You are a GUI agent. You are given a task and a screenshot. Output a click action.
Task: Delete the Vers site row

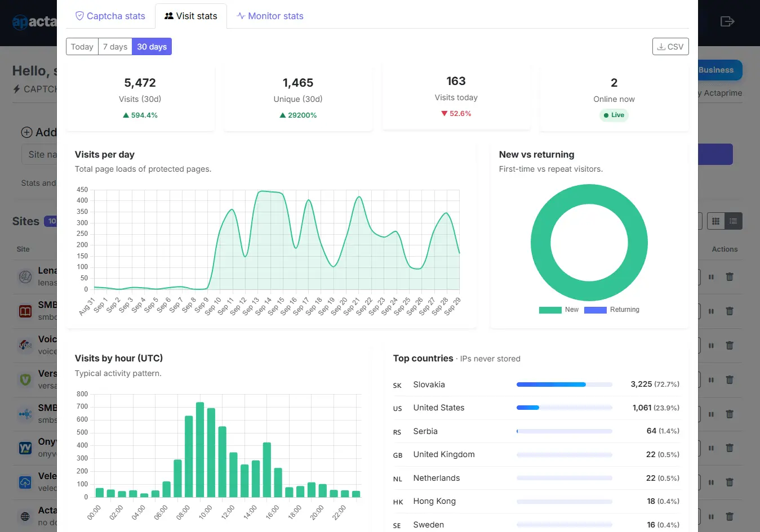(730, 380)
